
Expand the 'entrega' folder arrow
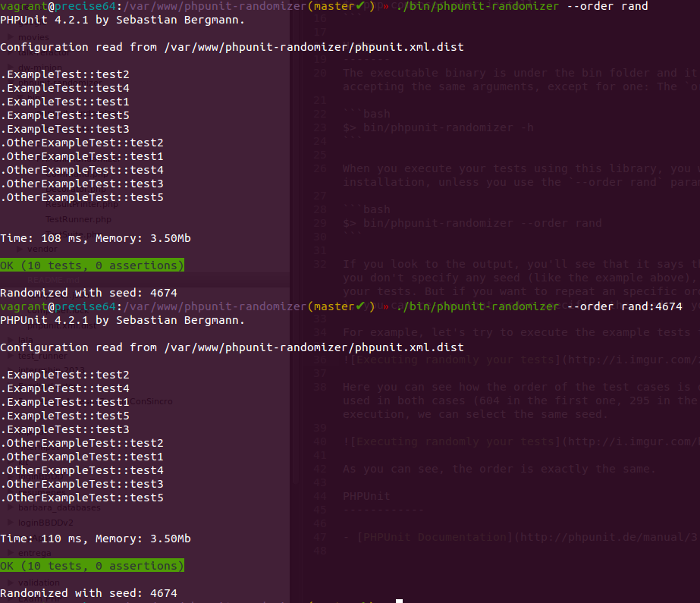coord(11,553)
